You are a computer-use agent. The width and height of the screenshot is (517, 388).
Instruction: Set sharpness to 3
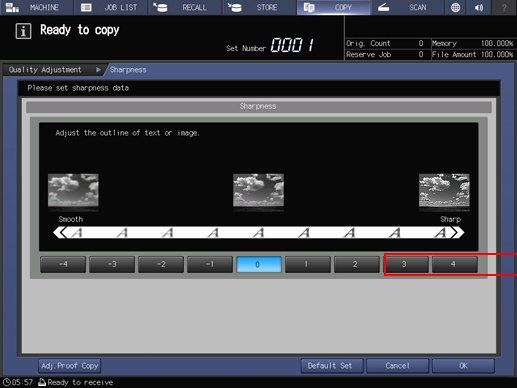[x=406, y=264]
